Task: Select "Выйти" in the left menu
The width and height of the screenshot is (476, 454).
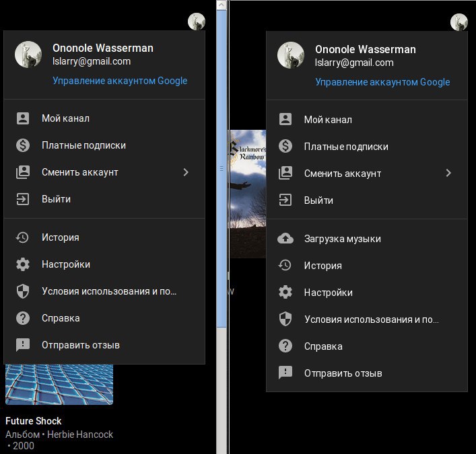Action: [x=104, y=199]
